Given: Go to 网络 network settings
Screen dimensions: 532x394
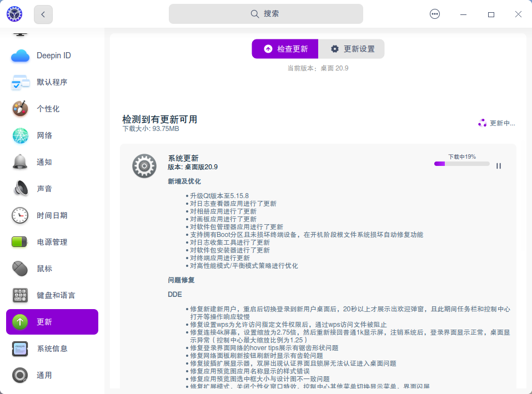Looking at the screenshot, I should 53,135.
